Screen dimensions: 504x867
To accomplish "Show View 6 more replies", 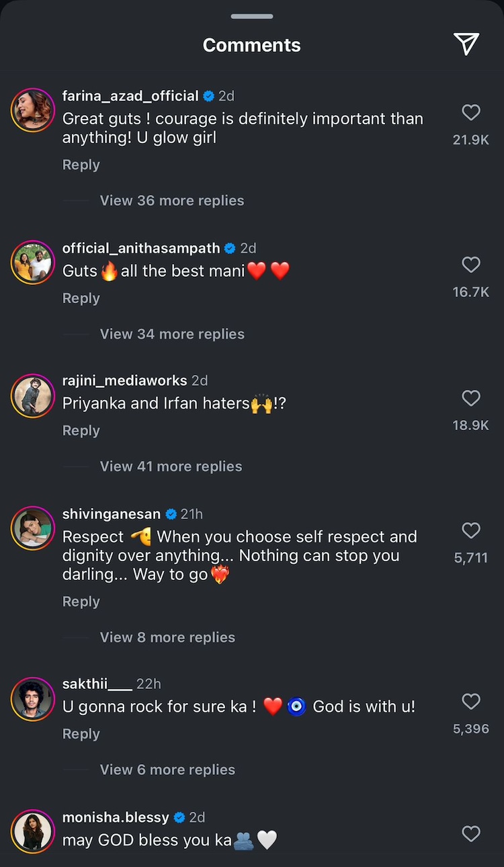I will (167, 770).
